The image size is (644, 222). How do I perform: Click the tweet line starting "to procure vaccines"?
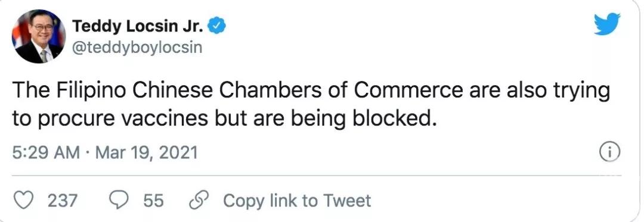tap(223, 118)
